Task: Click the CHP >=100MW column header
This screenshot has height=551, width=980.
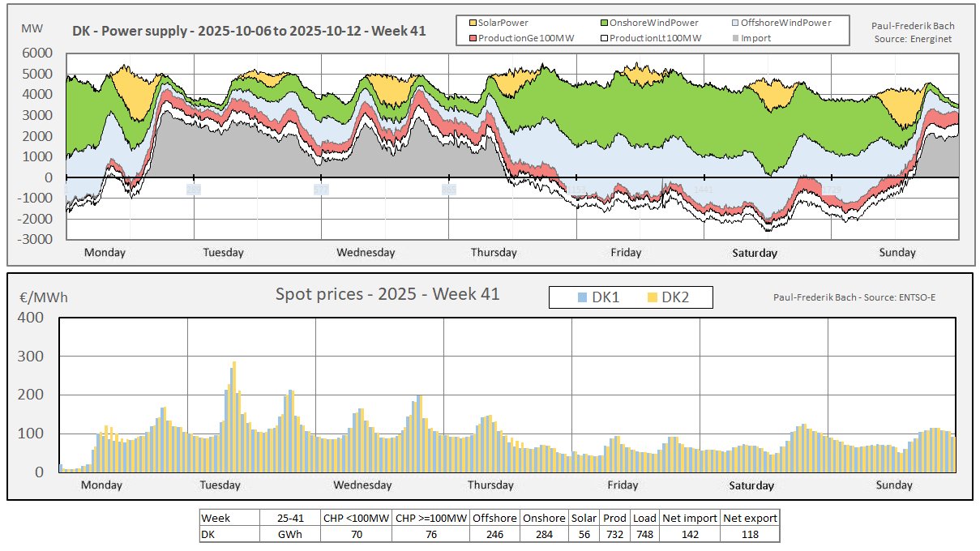Action: click(x=430, y=518)
